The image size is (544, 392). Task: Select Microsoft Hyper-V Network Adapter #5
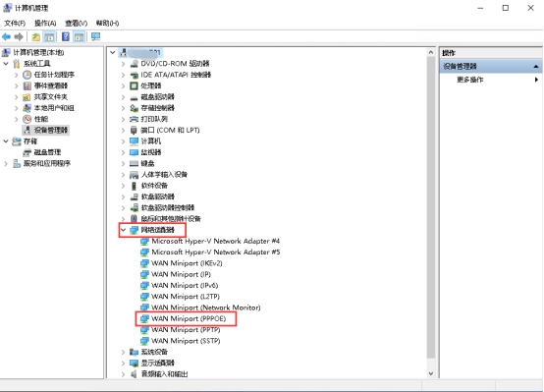[x=216, y=252]
